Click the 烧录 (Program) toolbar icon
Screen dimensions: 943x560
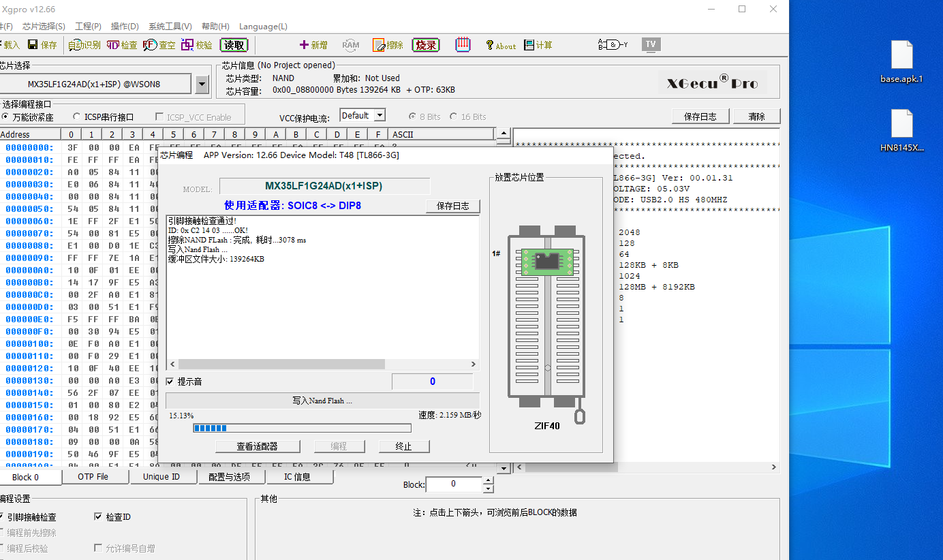(426, 45)
